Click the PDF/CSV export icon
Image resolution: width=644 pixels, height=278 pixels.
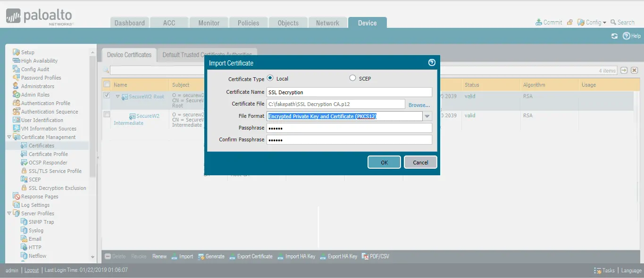365,256
